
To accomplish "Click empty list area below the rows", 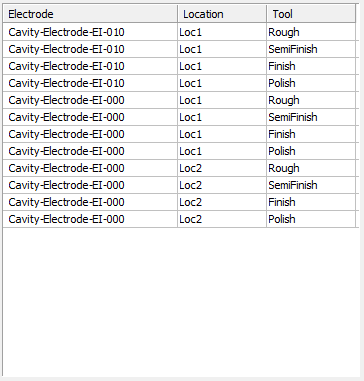I will coord(180,302).
